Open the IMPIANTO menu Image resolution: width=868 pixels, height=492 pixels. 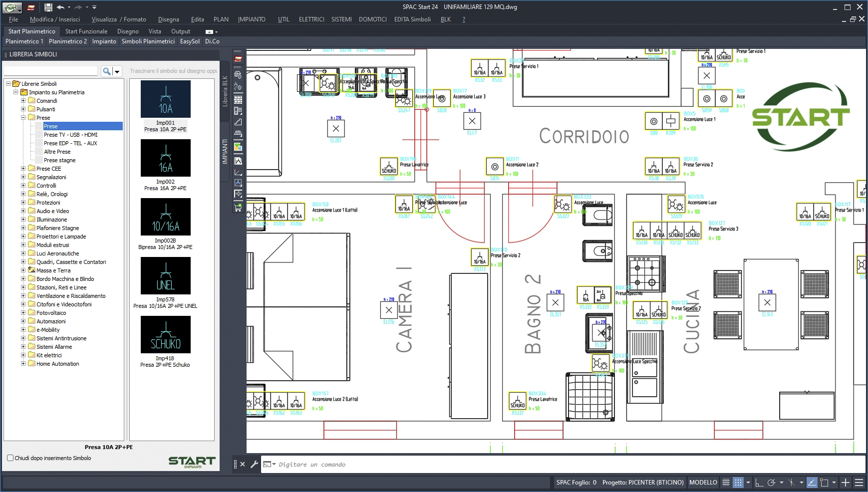tap(252, 19)
